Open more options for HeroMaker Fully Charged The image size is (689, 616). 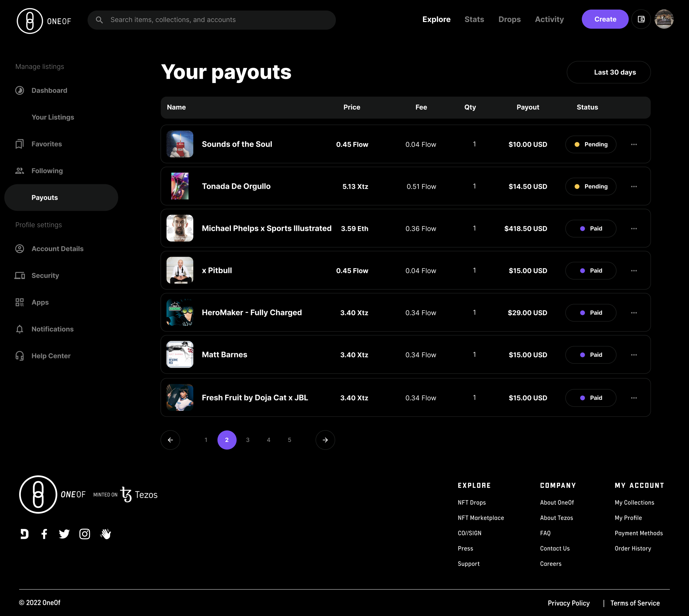coord(634,313)
